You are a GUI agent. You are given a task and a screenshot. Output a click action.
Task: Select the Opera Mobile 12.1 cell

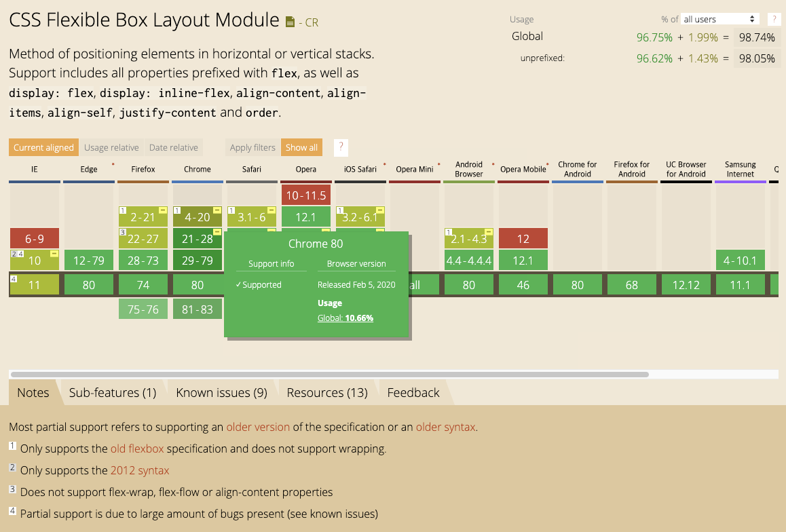pos(523,260)
